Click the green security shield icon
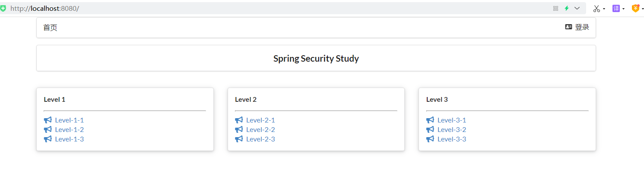This screenshot has width=644, height=185. tap(3, 8)
